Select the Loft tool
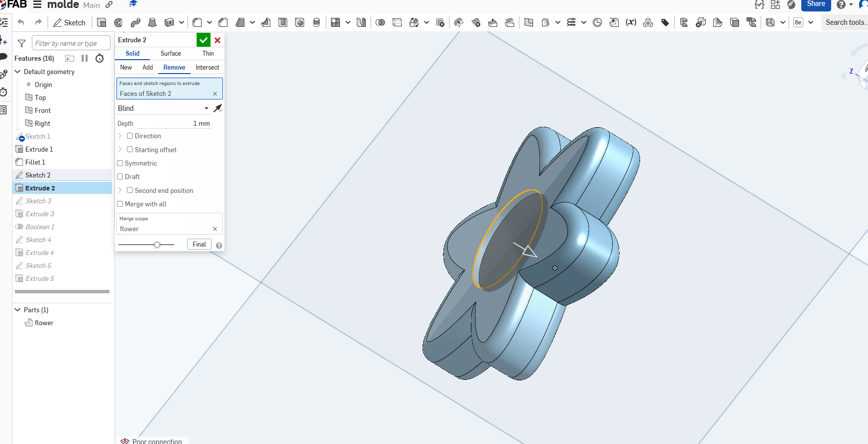 click(x=152, y=22)
